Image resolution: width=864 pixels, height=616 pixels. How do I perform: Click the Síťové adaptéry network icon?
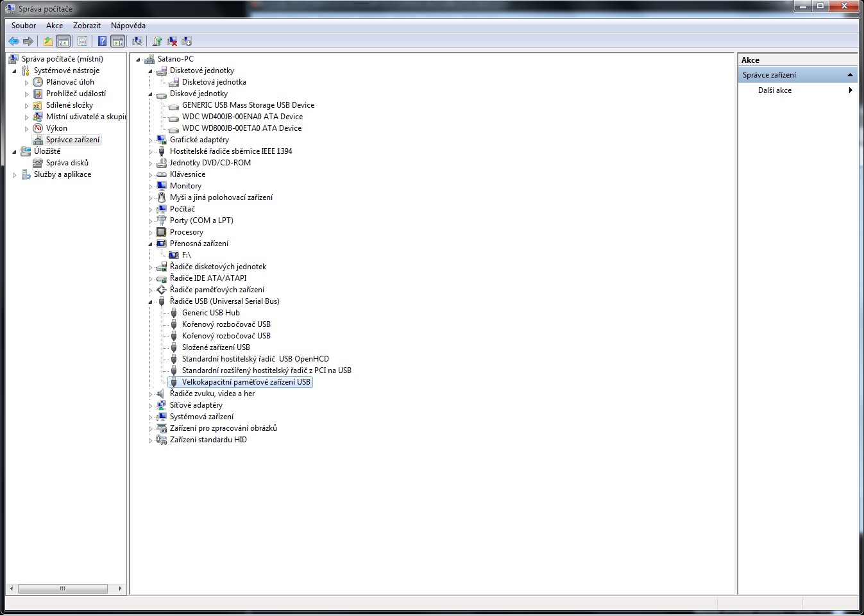pyautogui.click(x=162, y=405)
